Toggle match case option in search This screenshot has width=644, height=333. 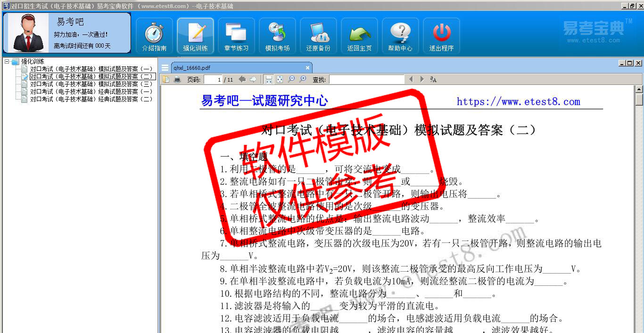pyautogui.click(x=433, y=80)
